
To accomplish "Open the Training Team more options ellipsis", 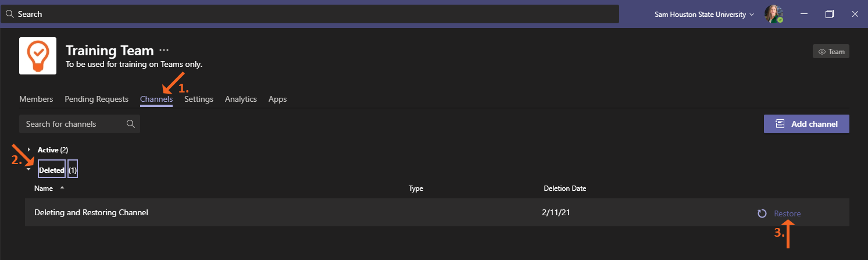I will pos(164,51).
